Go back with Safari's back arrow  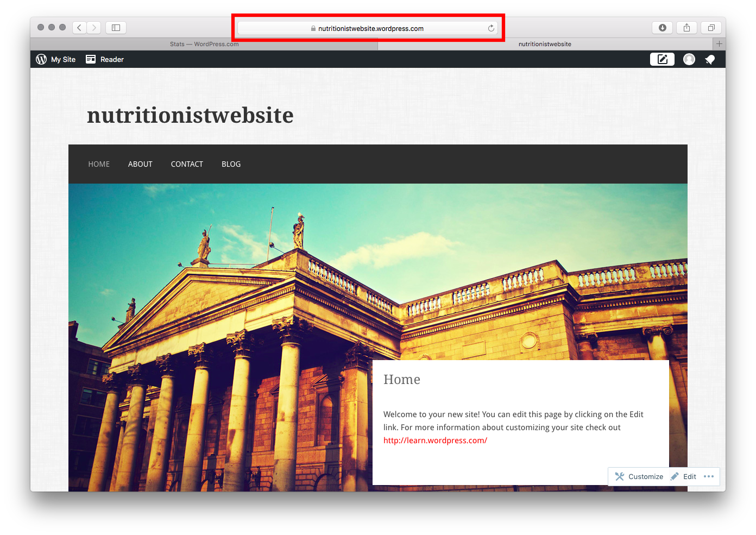79,28
